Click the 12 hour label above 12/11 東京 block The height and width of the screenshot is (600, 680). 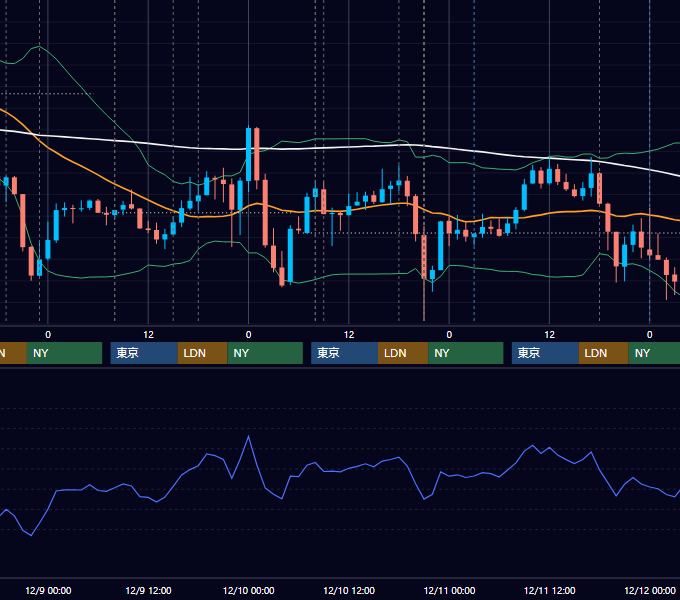pyautogui.click(x=549, y=335)
